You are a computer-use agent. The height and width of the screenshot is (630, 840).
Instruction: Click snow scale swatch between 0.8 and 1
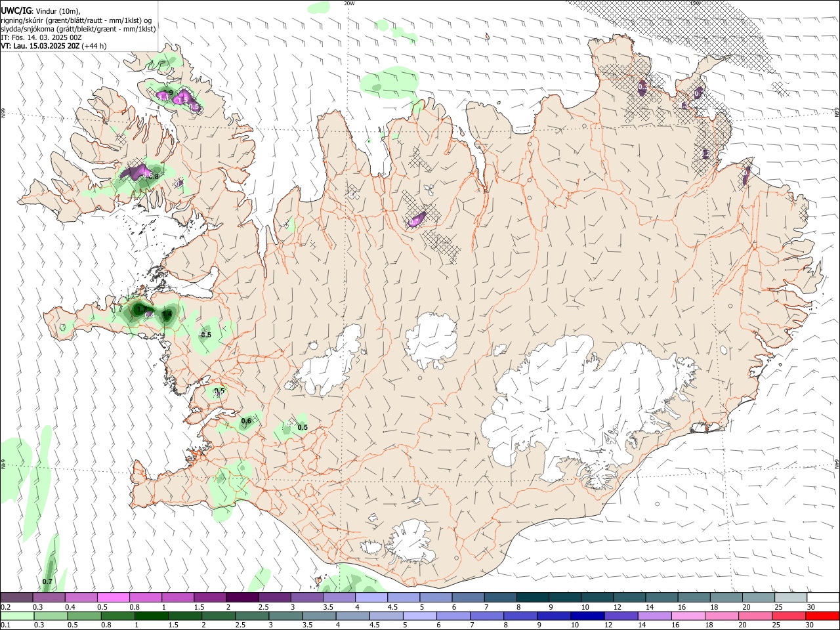pos(146,598)
